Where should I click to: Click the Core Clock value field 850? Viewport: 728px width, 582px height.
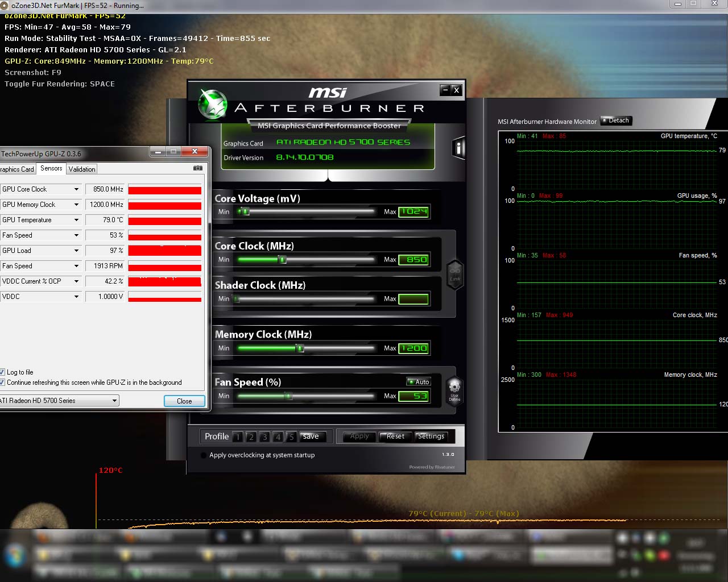click(413, 260)
